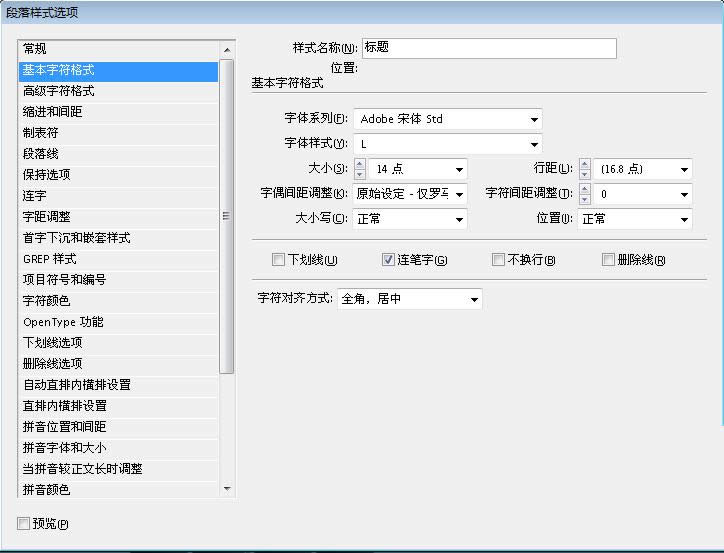Uncheck the 连笔字 ligatures checkbox

(389, 260)
